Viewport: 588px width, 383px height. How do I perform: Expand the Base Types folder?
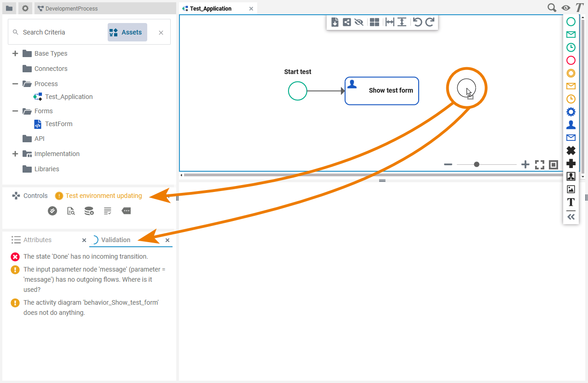pyautogui.click(x=15, y=53)
